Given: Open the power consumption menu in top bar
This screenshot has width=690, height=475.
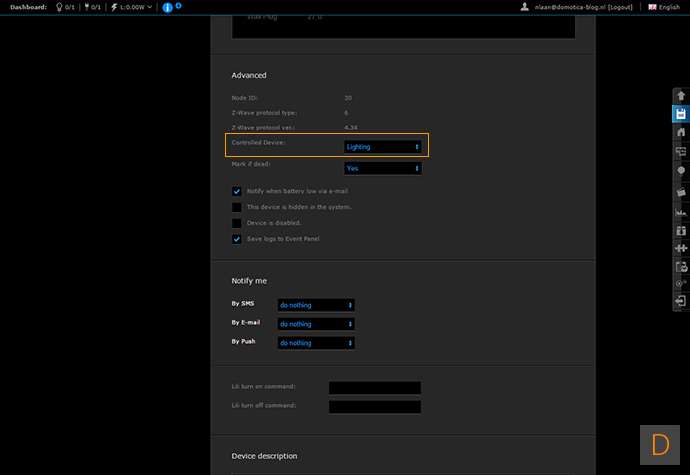Looking at the screenshot, I should click(132, 7).
